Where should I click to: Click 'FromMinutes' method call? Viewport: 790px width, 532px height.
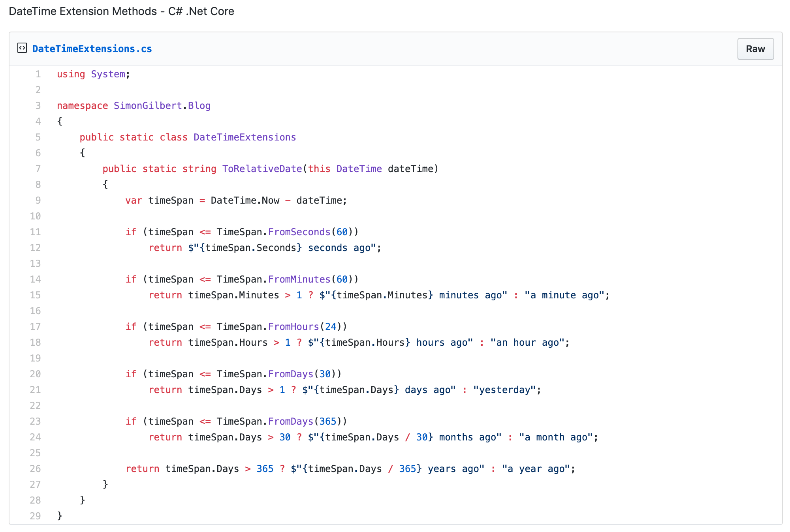tap(299, 279)
